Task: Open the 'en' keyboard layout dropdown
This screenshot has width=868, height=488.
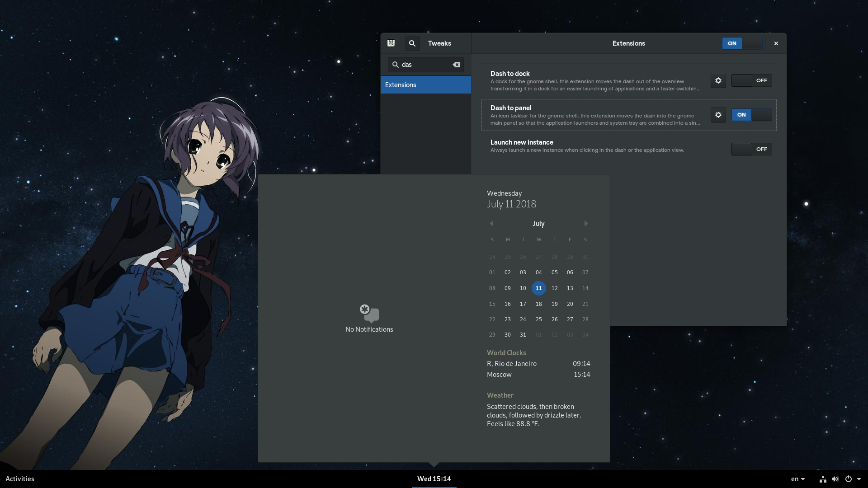Action: click(798, 479)
